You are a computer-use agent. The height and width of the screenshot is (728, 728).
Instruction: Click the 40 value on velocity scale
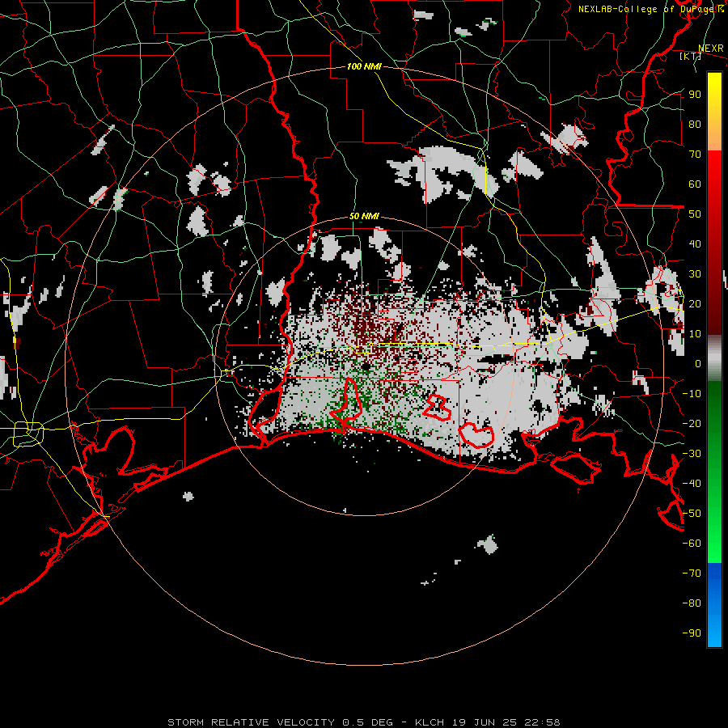(x=695, y=243)
